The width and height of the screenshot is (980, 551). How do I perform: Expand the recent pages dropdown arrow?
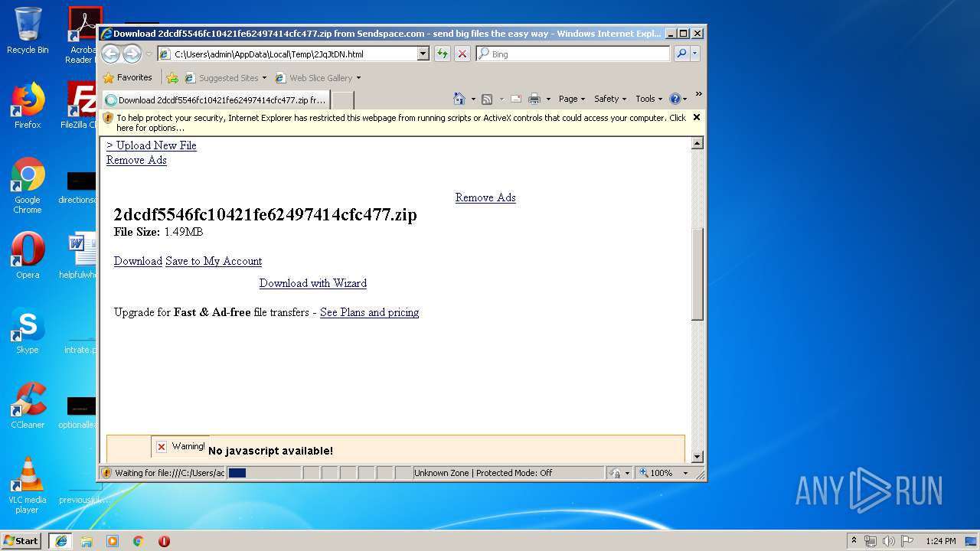tap(149, 54)
